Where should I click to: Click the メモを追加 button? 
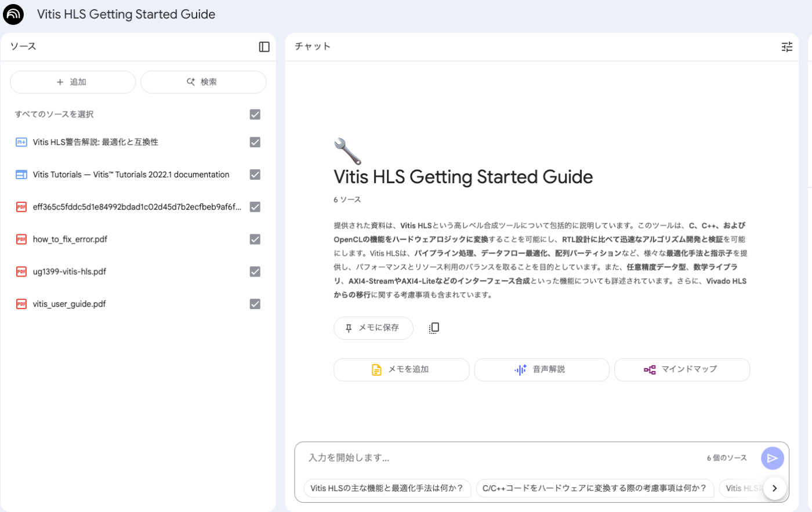coord(401,369)
